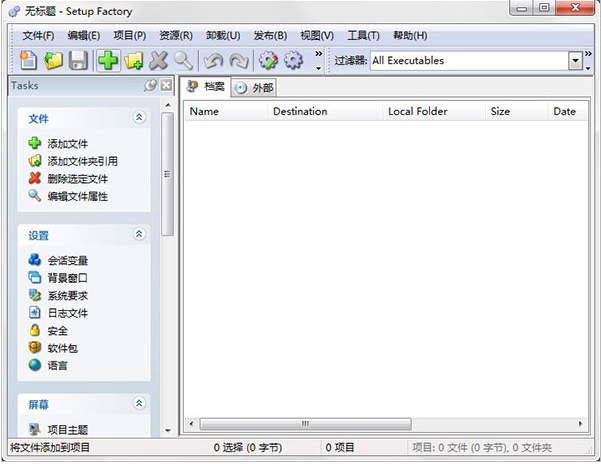Viewport: 601px width, 464px height.
Task: Click the file list scroll left arrow
Action: (x=191, y=424)
